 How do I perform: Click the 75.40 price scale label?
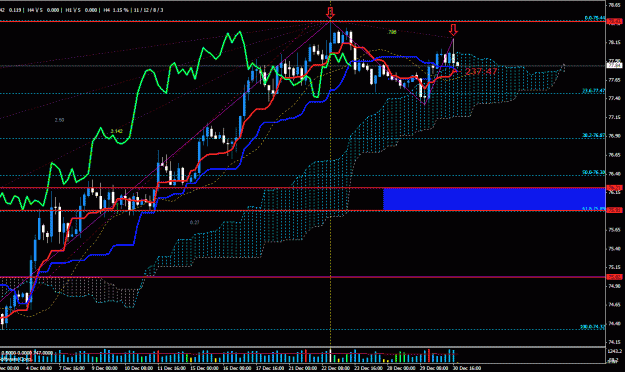tap(614, 248)
